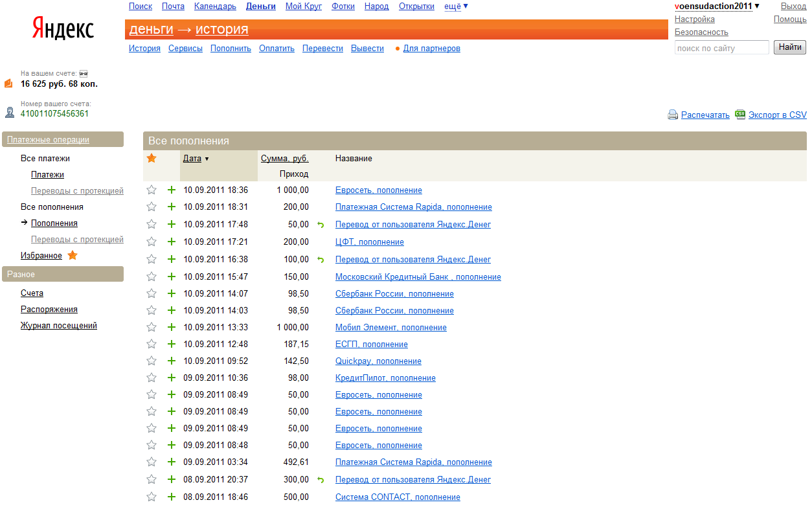812x509 pixels.
Task: Click the wallet icon near account balance
Action: pyautogui.click(x=8, y=84)
